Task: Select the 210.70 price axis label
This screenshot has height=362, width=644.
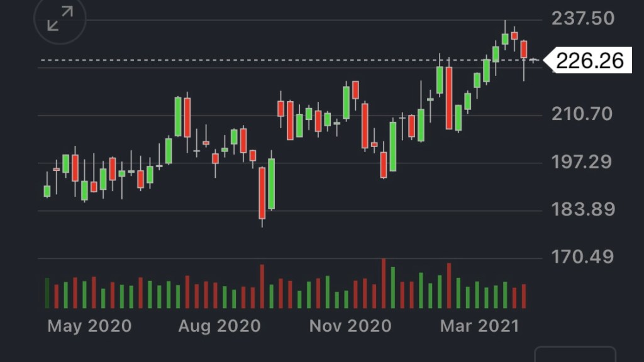Action: 582,114
